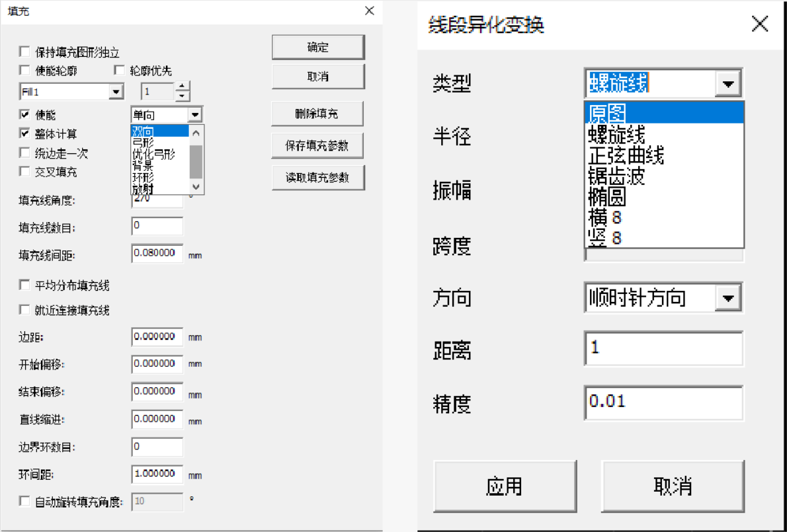Click the 精度 input field

tap(664, 402)
